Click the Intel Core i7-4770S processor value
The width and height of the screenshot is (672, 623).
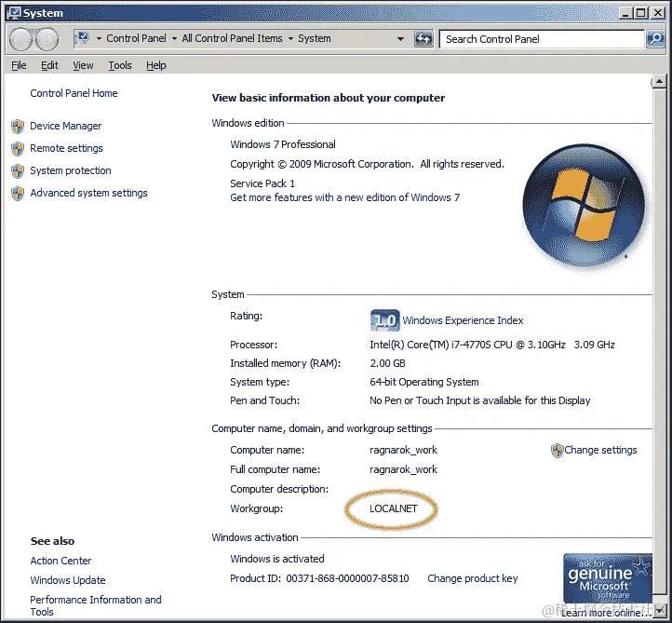pos(492,345)
